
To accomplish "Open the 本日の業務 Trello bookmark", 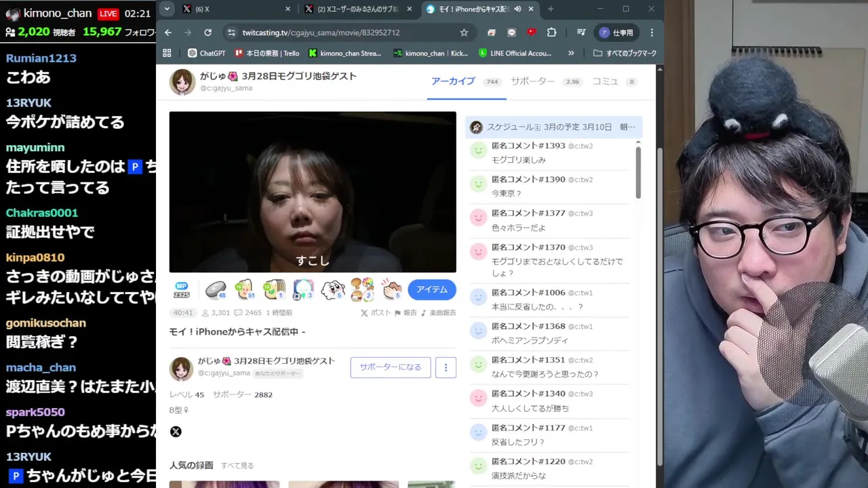I will (x=267, y=53).
